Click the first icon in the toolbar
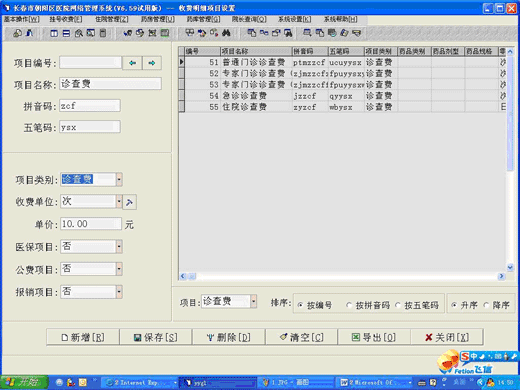 [x=17, y=33]
